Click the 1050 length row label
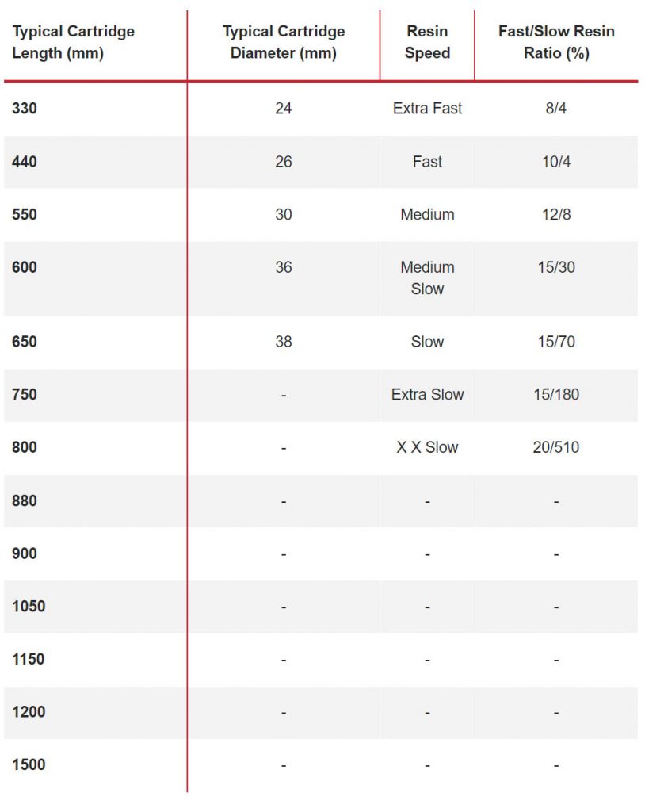The height and width of the screenshot is (812, 645). 29,607
